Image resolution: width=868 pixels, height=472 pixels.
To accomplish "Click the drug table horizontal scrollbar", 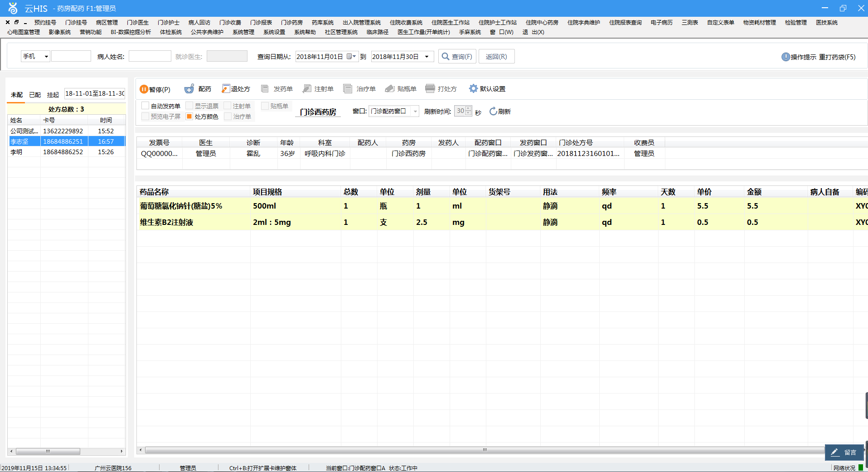I will [484, 450].
